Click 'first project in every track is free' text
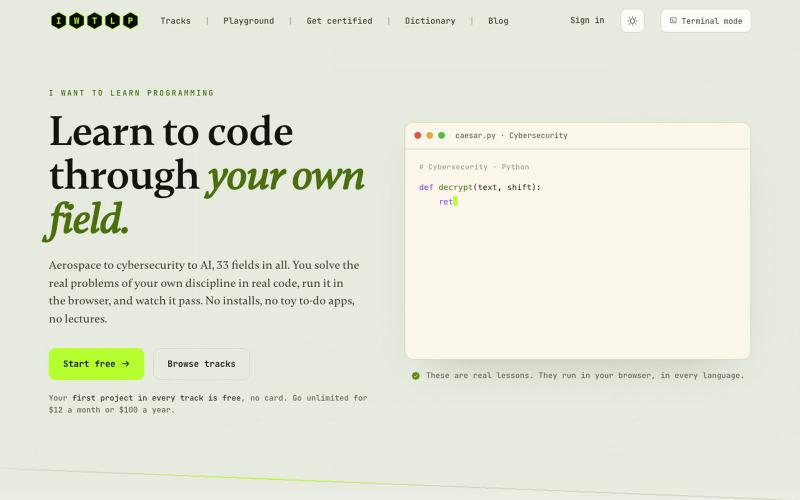This screenshot has width=800, height=500. 156,398
